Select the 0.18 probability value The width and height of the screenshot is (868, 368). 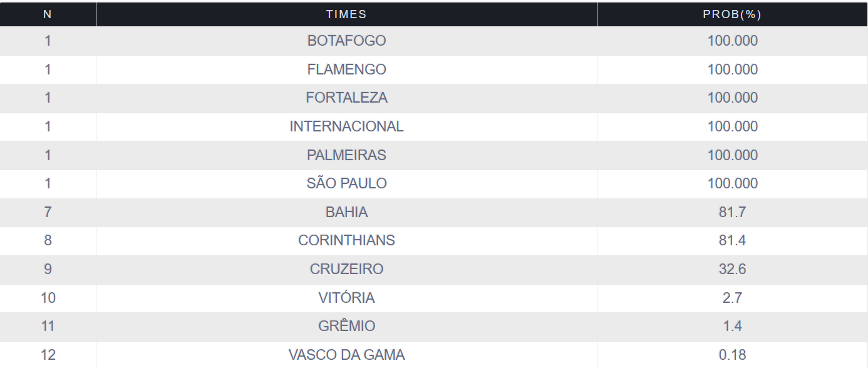tap(732, 355)
